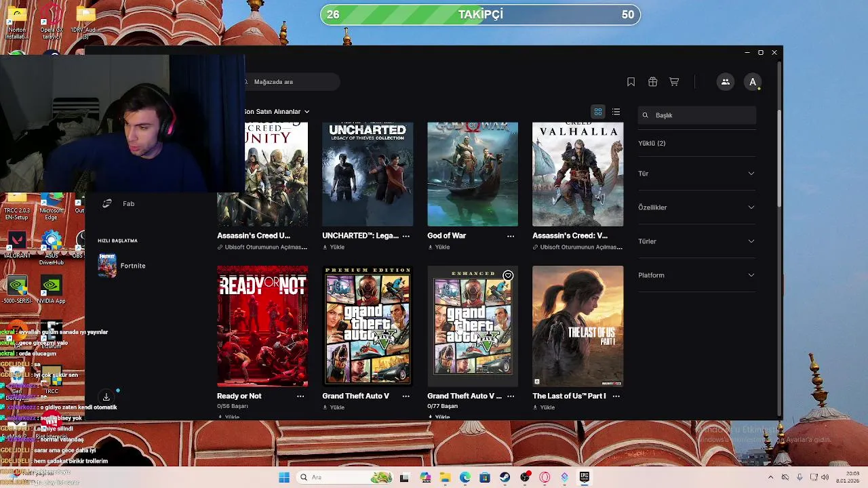Open options menu for God of War
This screenshot has height=488, width=868.
pos(511,236)
